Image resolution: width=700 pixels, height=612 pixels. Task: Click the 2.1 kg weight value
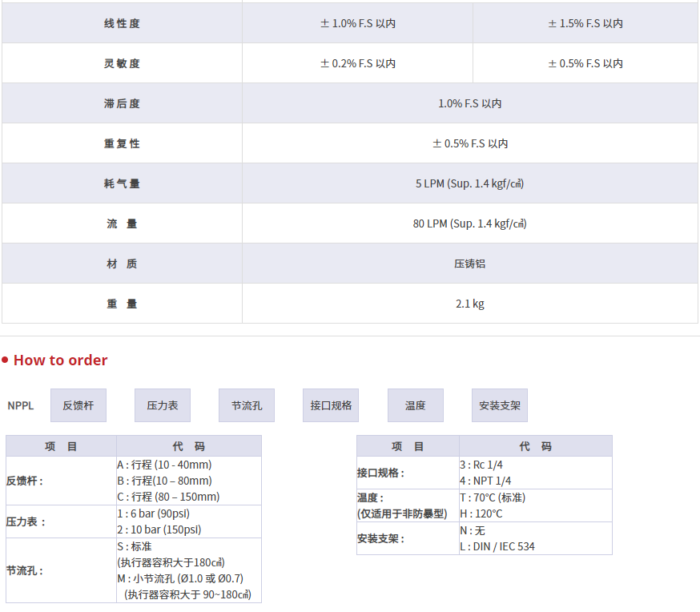pyautogui.click(x=470, y=304)
